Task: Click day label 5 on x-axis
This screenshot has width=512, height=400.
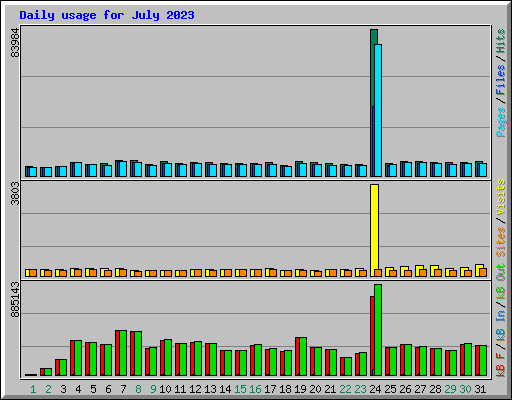Action: click(x=93, y=389)
